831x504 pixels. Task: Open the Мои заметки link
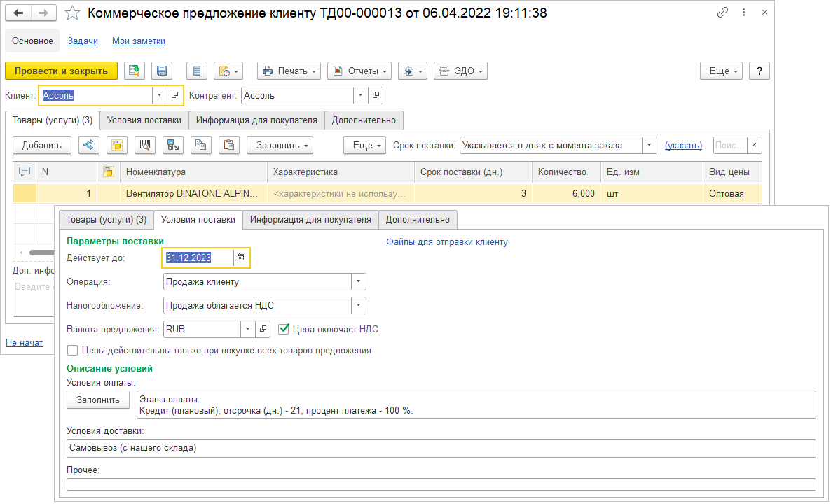138,41
